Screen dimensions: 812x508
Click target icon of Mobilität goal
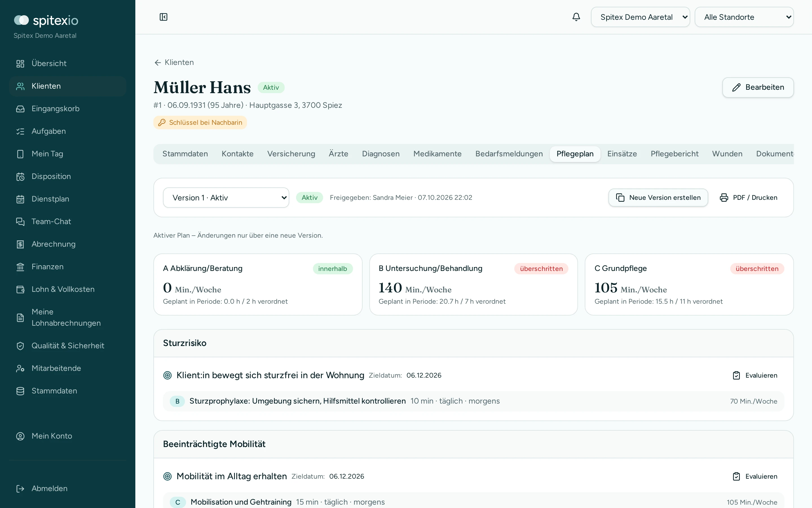pyautogui.click(x=167, y=476)
